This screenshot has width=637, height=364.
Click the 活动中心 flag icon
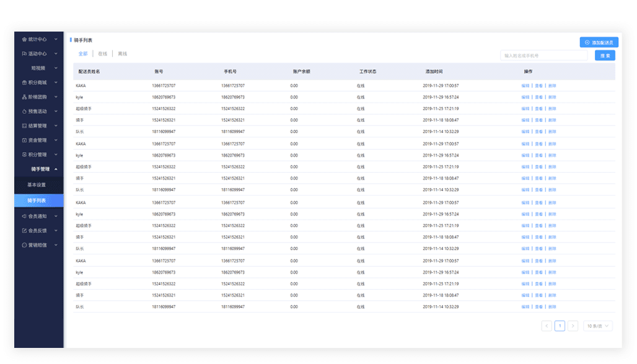click(24, 54)
